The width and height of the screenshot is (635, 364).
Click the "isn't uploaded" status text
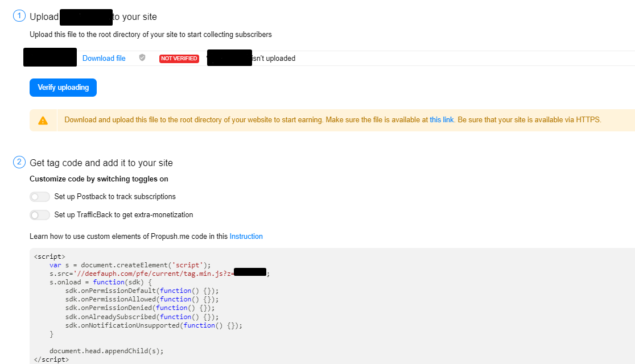(274, 59)
